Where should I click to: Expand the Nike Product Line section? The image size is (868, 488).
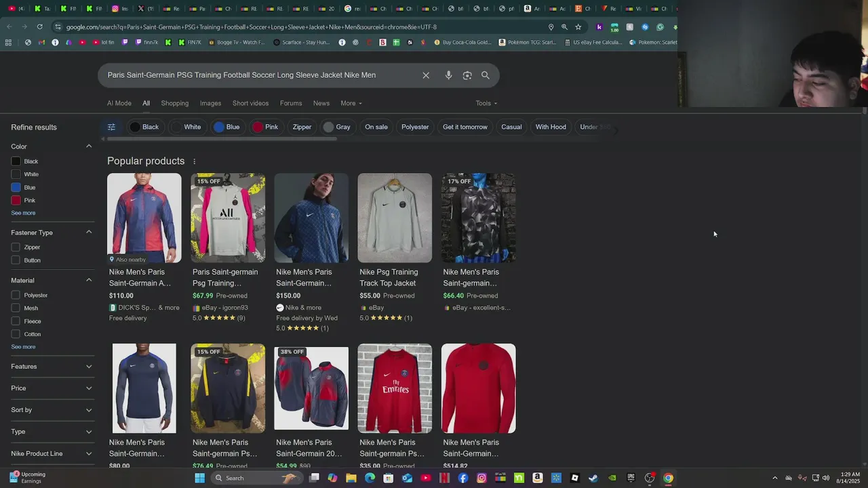(52, 453)
